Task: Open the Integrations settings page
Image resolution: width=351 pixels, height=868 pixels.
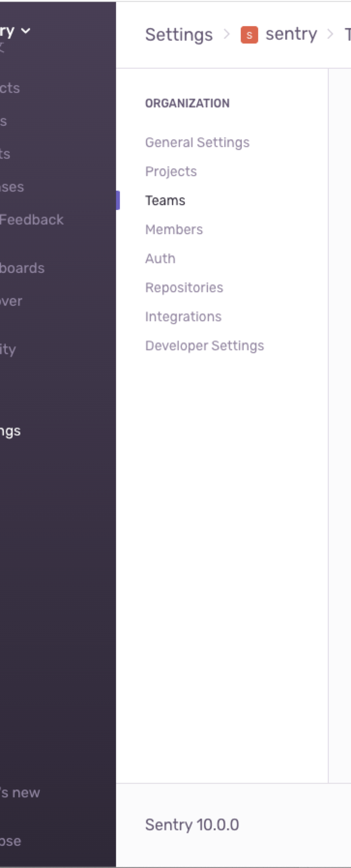Action: [183, 316]
